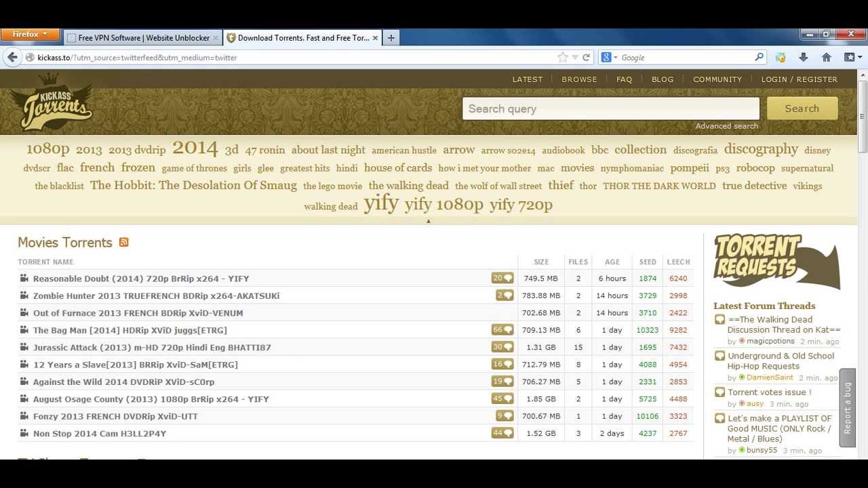The height and width of the screenshot is (488, 868).
Task: Click the magnifier icon in the Google search box
Action: [x=759, y=58]
